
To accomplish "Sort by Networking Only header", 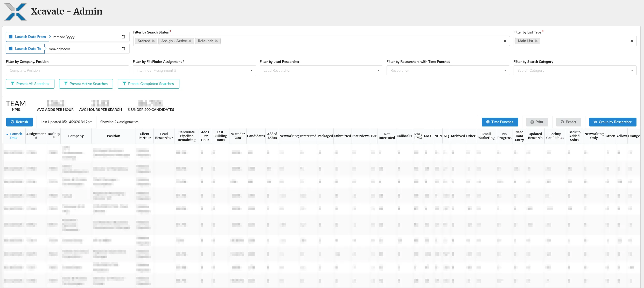I will coord(594,136).
